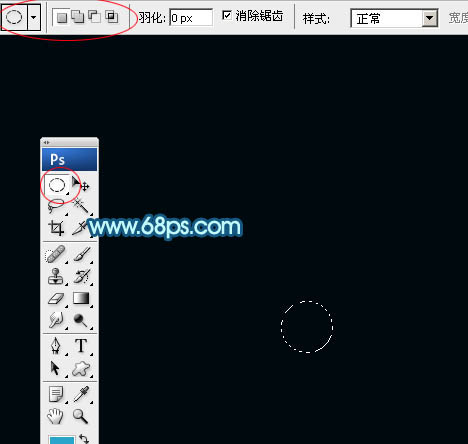Select the Hand tool

(x=55, y=416)
